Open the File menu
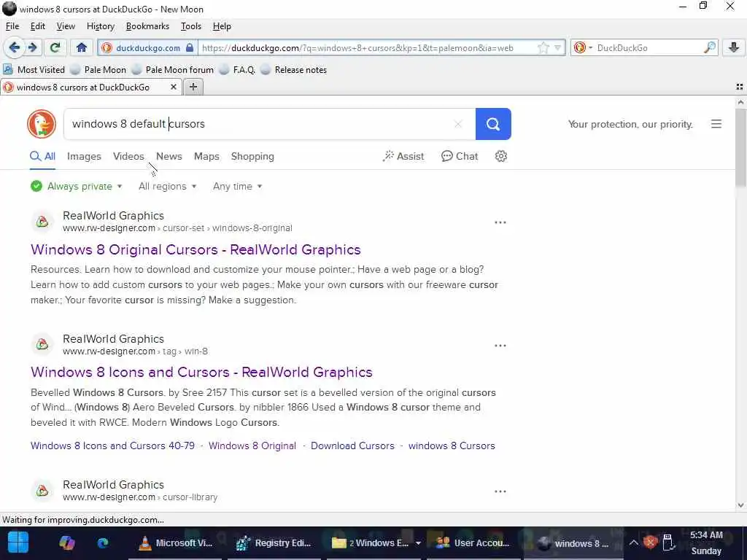This screenshot has width=747, height=560. [12, 26]
